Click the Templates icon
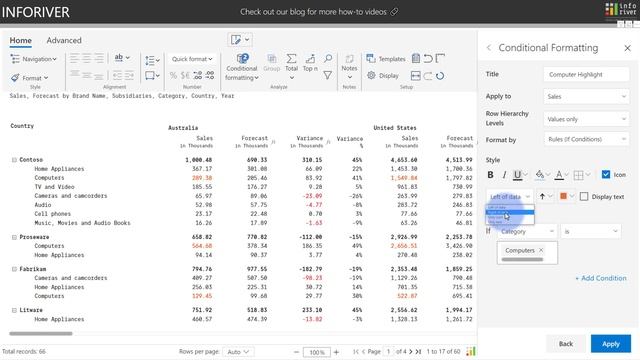 tap(370, 58)
